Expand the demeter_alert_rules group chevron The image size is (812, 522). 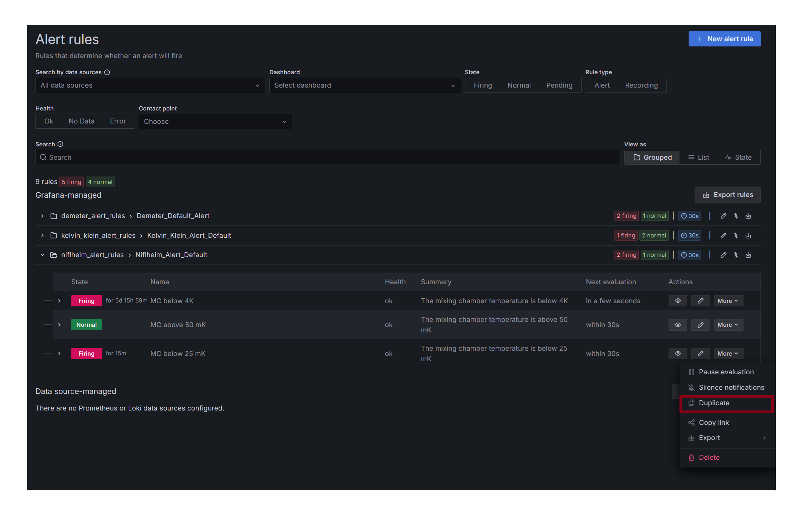click(43, 216)
